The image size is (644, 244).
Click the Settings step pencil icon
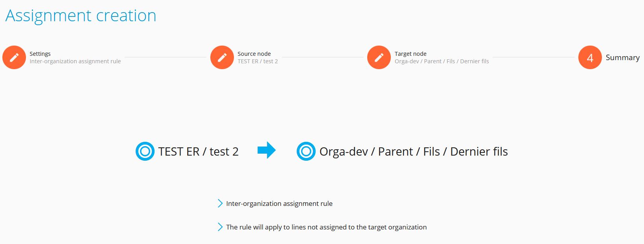[x=14, y=57]
